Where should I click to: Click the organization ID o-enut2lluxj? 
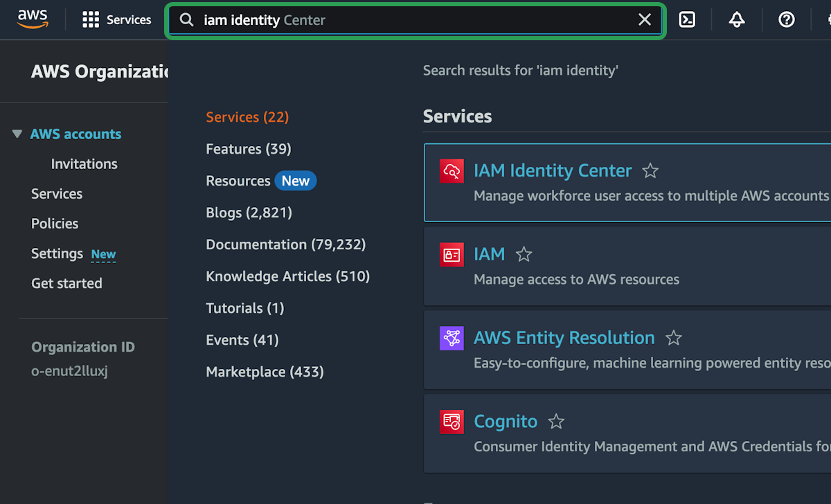[69, 371]
